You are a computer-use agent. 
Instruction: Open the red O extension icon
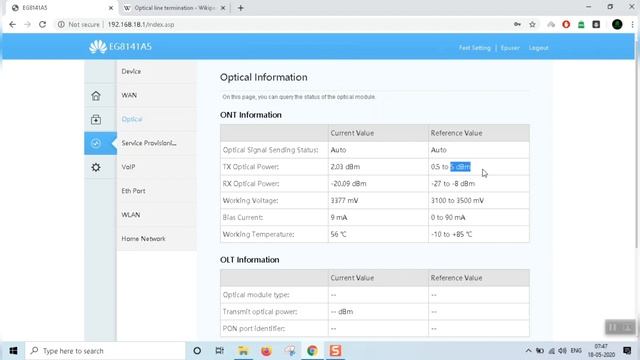point(566,24)
